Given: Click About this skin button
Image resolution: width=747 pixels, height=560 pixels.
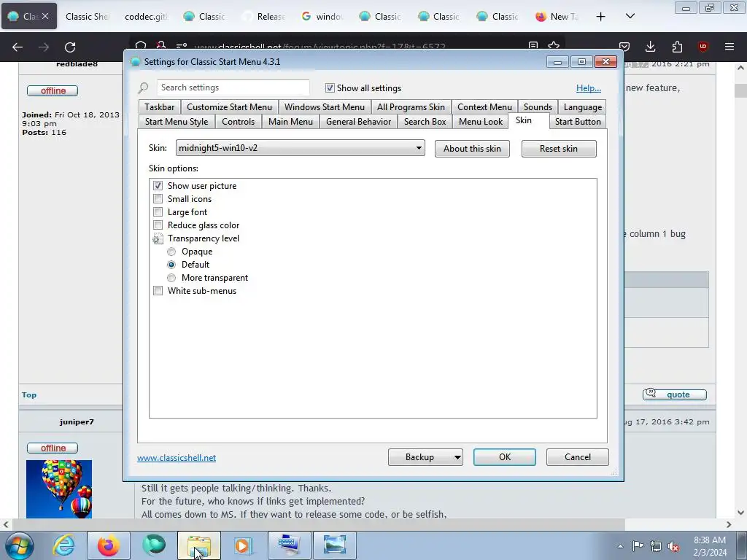Looking at the screenshot, I should click(x=472, y=149).
